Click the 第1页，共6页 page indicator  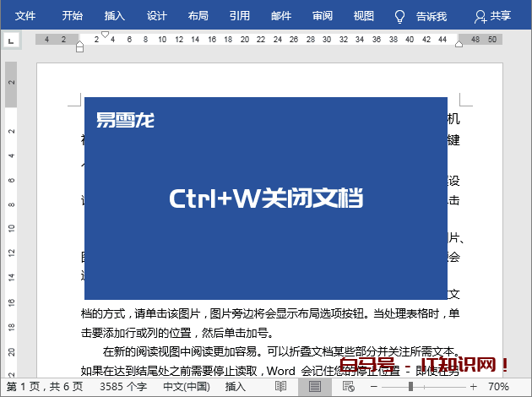pos(44,386)
